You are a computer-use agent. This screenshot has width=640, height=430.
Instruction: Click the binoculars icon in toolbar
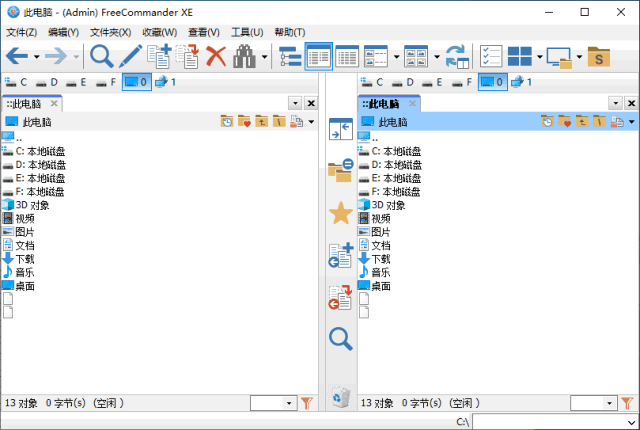pyautogui.click(x=244, y=56)
